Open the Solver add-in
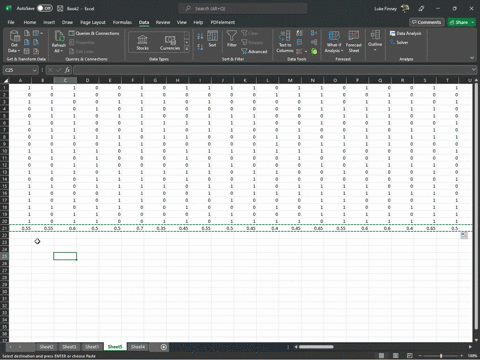Screen dimensions: 480x360 [x=399, y=42]
